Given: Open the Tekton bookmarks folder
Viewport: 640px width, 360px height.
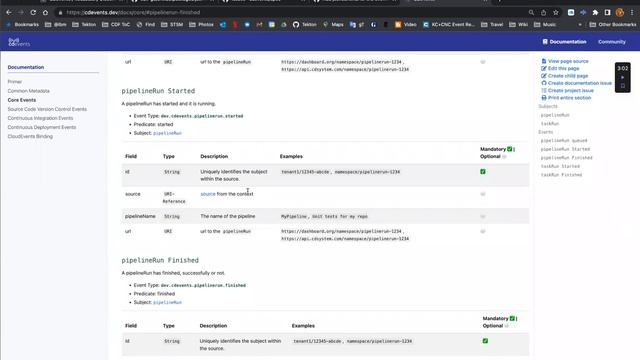Looking at the screenshot, I should click(84, 24).
